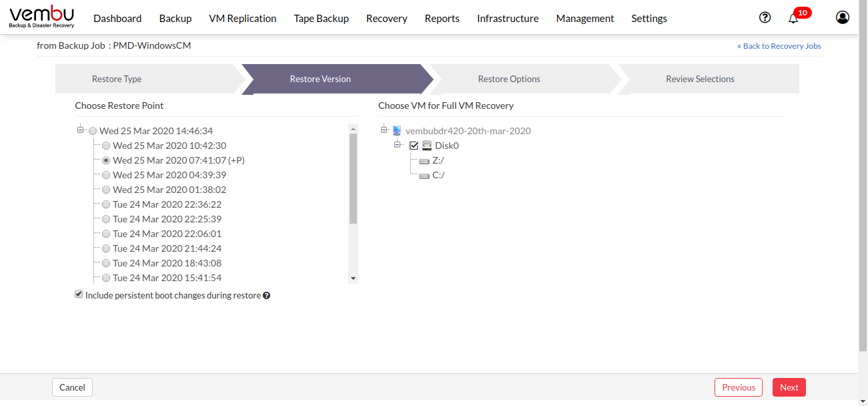Select restore point Tue 24 Mar 2020 18:43:08
The height and width of the screenshot is (406, 868).
(x=106, y=263)
